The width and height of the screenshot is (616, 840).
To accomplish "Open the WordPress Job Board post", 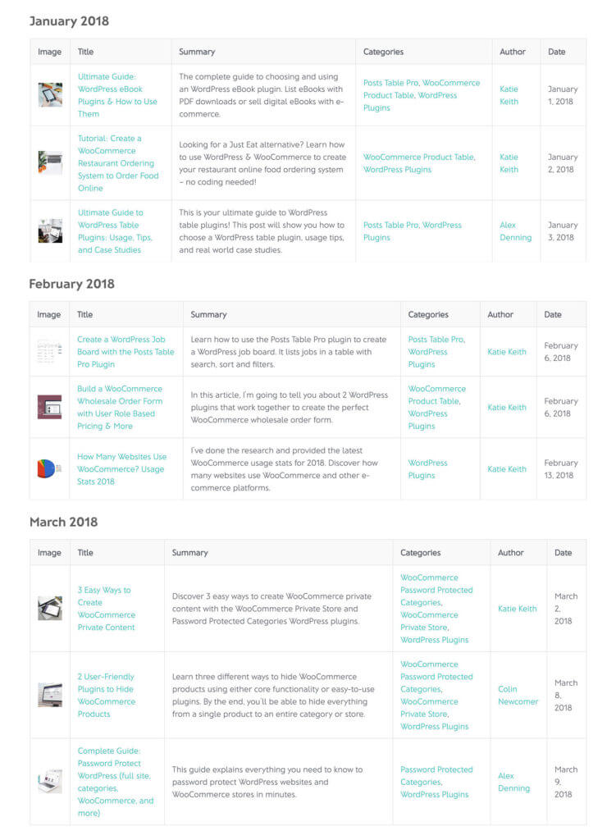I will pyautogui.click(x=123, y=350).
